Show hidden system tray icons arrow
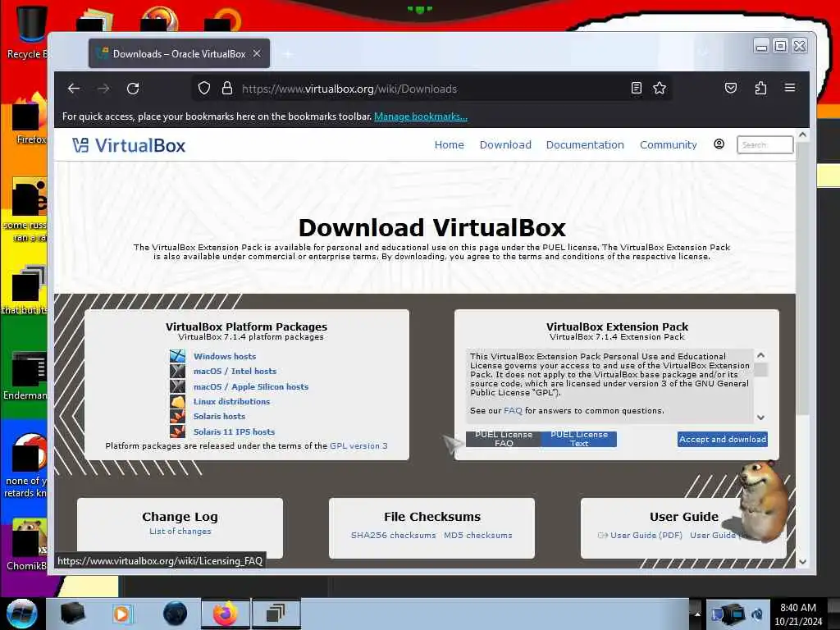Viewport: 840px width, 630px height. 697,614
